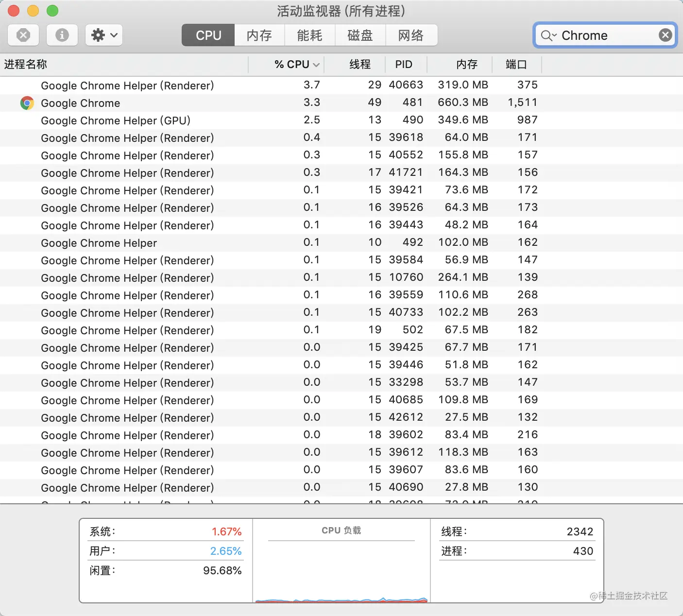Switch to the 内存 tab
683x616 pixels.
click(259, 35)
